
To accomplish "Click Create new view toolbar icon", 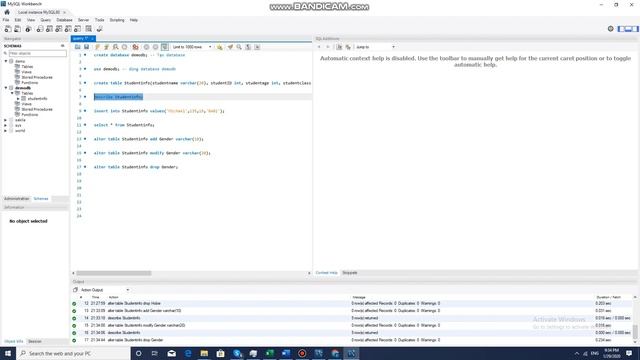I will pos(59,29).
